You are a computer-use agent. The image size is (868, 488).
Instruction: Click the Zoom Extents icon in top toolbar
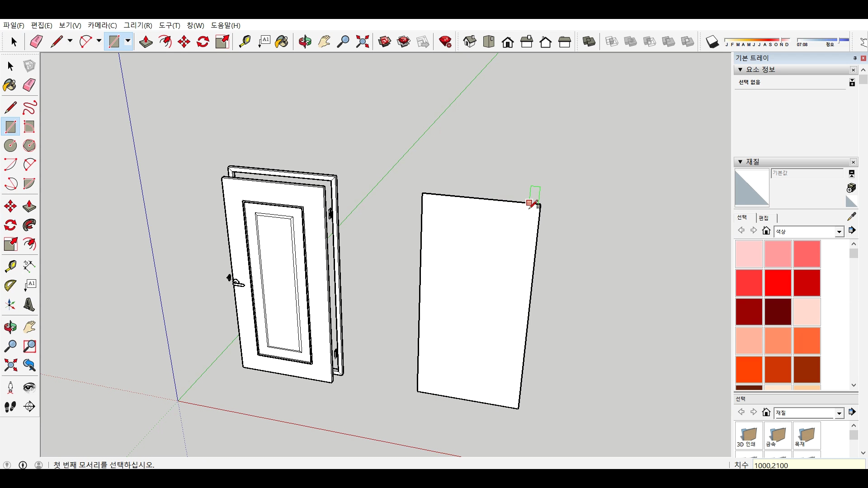point(363,42)
